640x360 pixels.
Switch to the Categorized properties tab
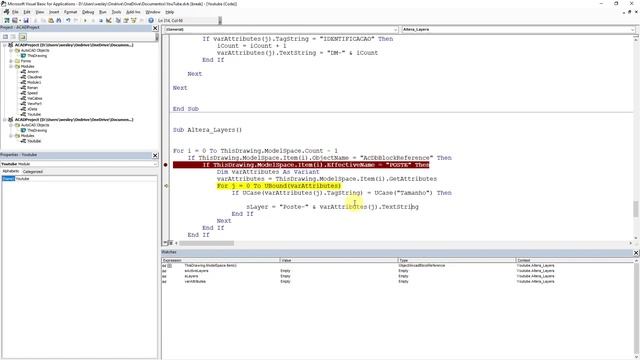click(33, 171)
